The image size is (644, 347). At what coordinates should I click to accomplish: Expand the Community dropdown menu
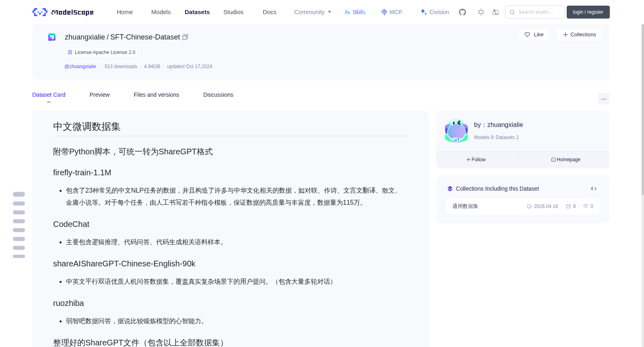[313, 12]
